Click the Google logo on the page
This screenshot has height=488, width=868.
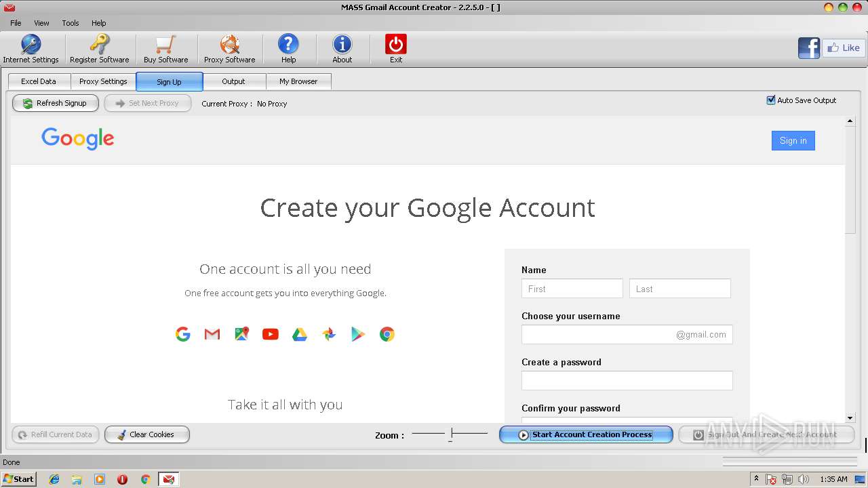[78, 139]
